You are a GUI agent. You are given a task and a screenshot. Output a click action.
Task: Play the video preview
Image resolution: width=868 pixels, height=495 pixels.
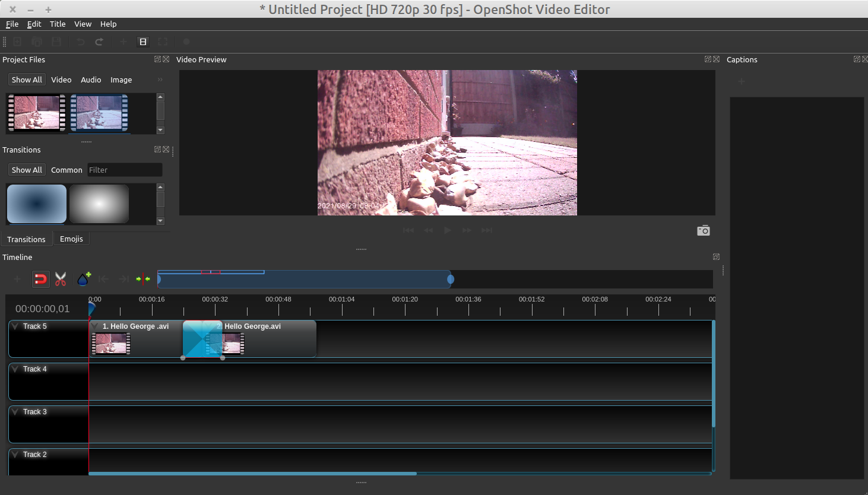click(x=448, y=230)
